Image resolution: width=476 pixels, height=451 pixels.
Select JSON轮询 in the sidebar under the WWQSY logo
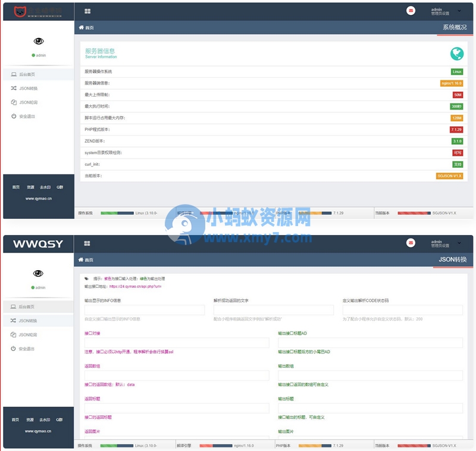pyautogui.click(x=28, y=335)
